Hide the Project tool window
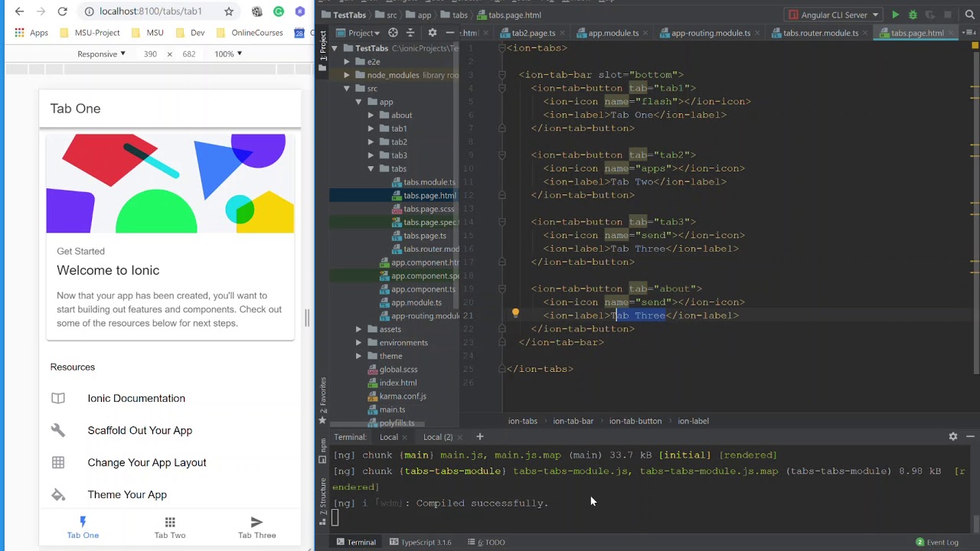 pyautogui.click(x=450, y=33)
